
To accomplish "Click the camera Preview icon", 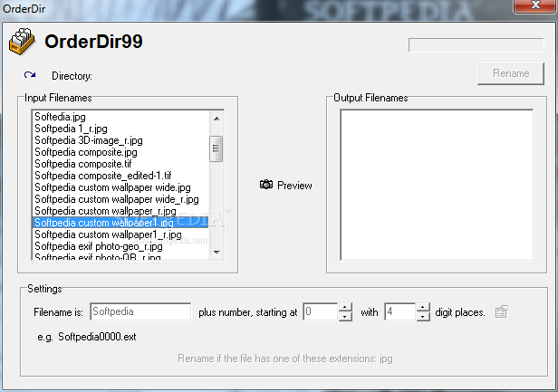I will 266,185.
